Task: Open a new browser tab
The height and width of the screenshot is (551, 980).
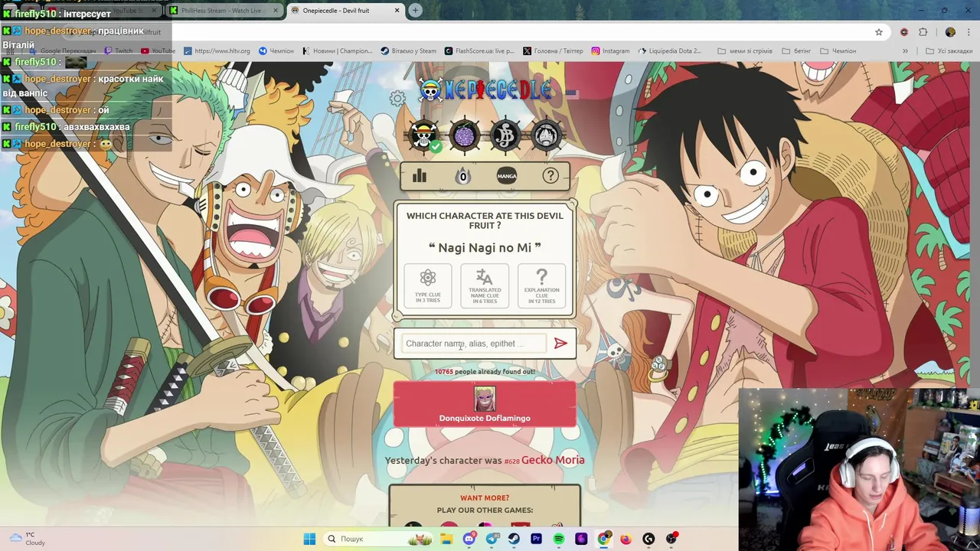Action: coord(415,11)
